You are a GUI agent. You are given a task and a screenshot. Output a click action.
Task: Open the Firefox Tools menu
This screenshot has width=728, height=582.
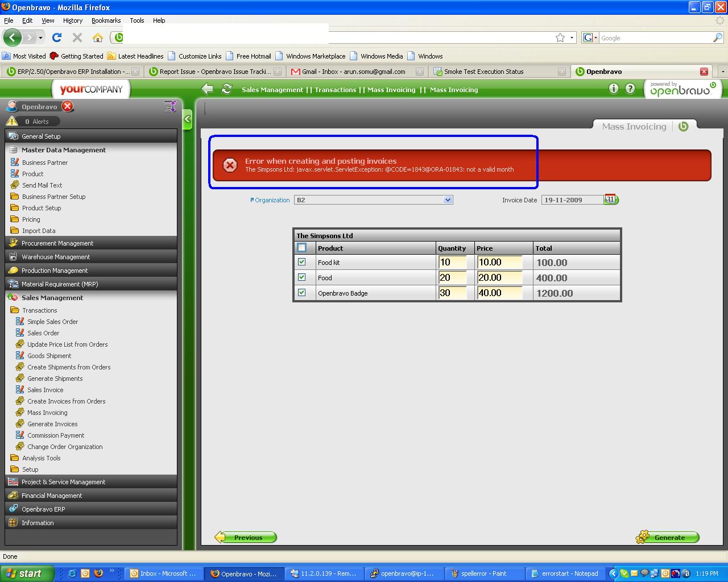(137, 20)
